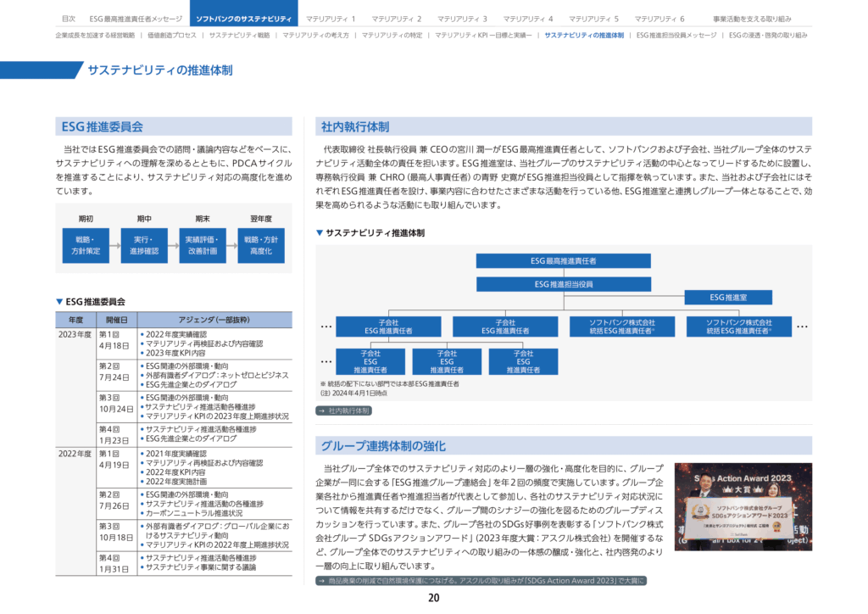Select the 実績評価・改善計画 PDCA box
This screenshot has width=868, height=614.
coord(203,245)
